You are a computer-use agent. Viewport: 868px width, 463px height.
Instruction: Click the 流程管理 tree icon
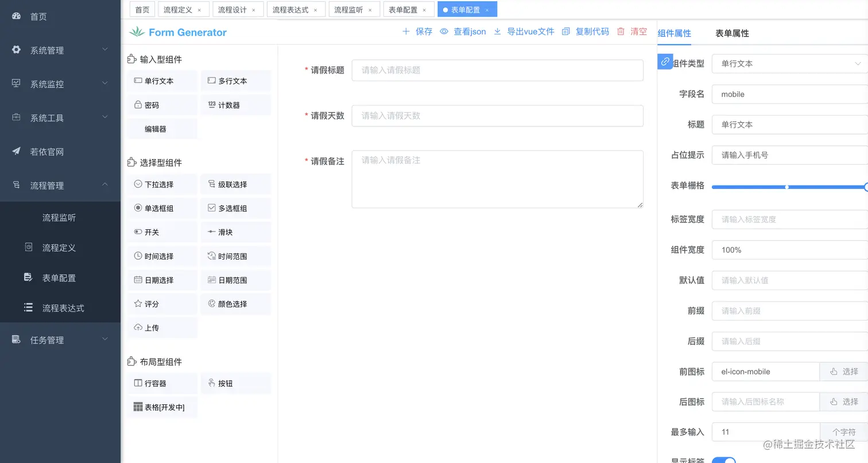coord(16,185)
